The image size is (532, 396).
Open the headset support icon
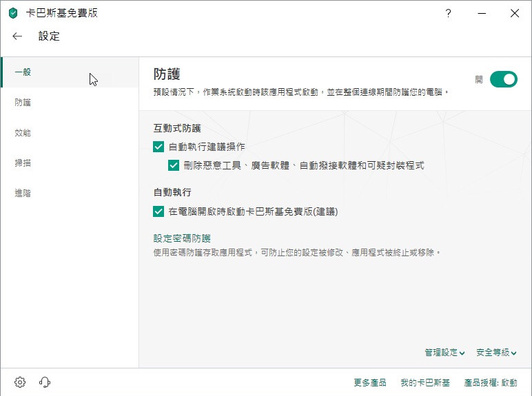(45, 382)
